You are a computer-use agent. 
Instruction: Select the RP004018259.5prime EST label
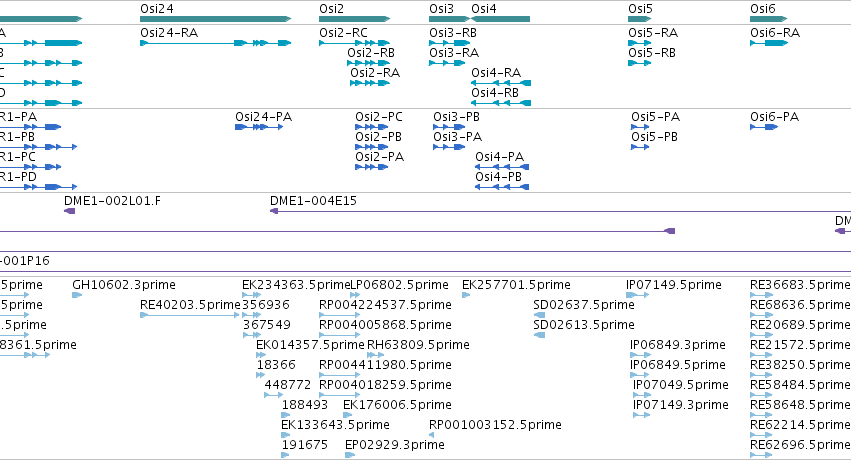tap(385, 385)
